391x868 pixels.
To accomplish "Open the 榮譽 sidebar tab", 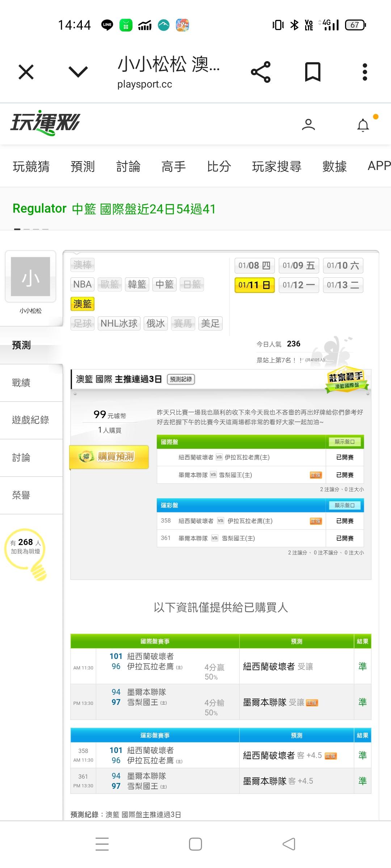I will (31, 495).
